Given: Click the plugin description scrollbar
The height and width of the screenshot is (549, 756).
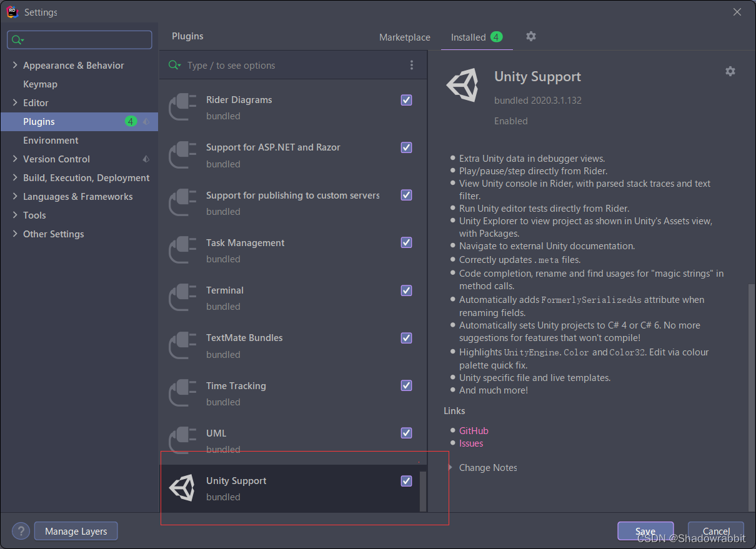Looking at the screenshot, I should point(752,398).
